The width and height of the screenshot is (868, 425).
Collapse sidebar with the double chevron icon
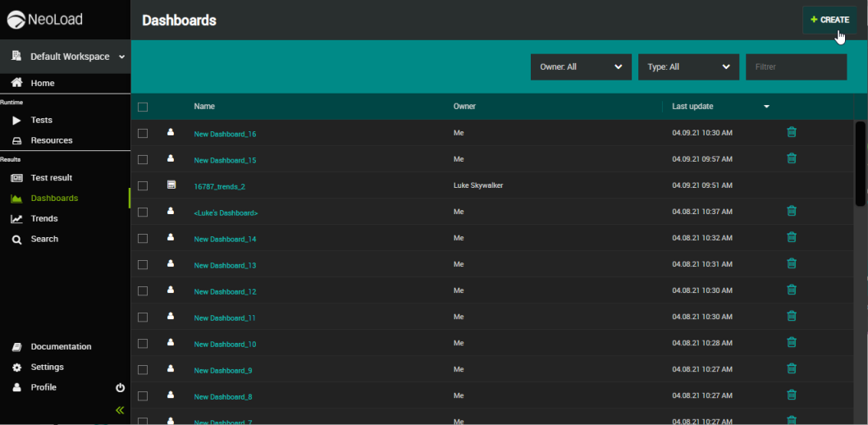tap(120, 410)
